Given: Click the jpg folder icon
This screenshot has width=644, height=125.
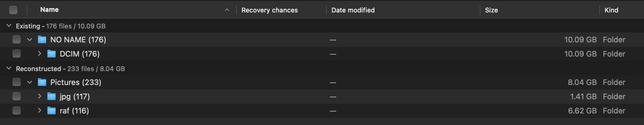Looking at the screenshot, I should (51, 97).
